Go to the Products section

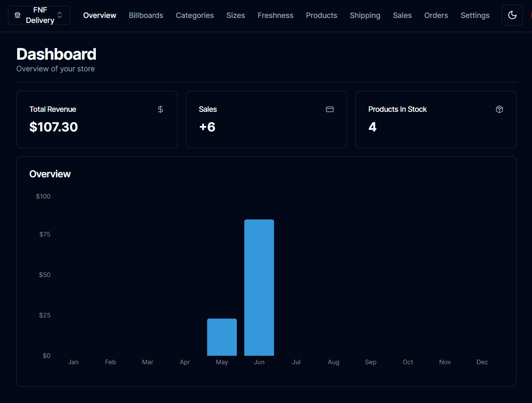pos(321,15)
